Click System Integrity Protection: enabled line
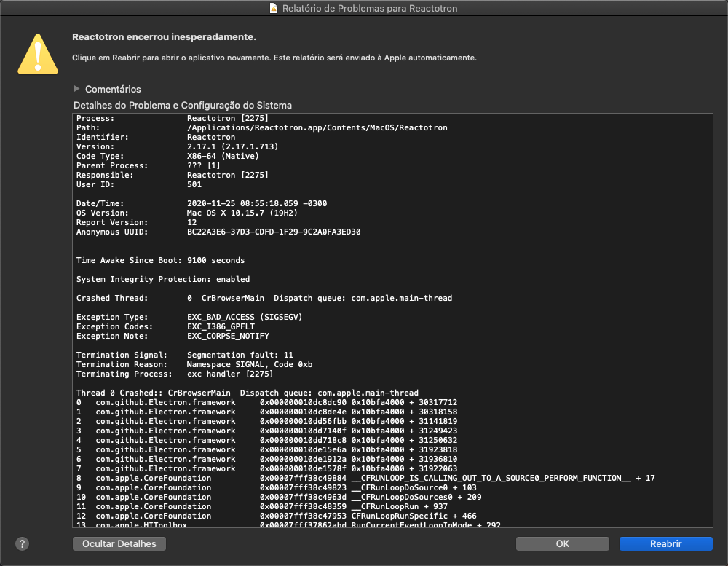 [x=163, y=279]
